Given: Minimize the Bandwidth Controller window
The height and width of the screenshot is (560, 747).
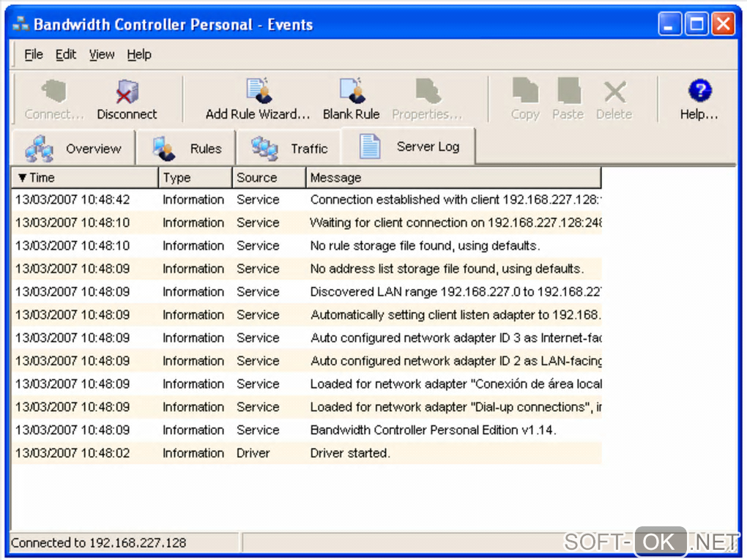Looking at the screenshot, I should point(669,24).
